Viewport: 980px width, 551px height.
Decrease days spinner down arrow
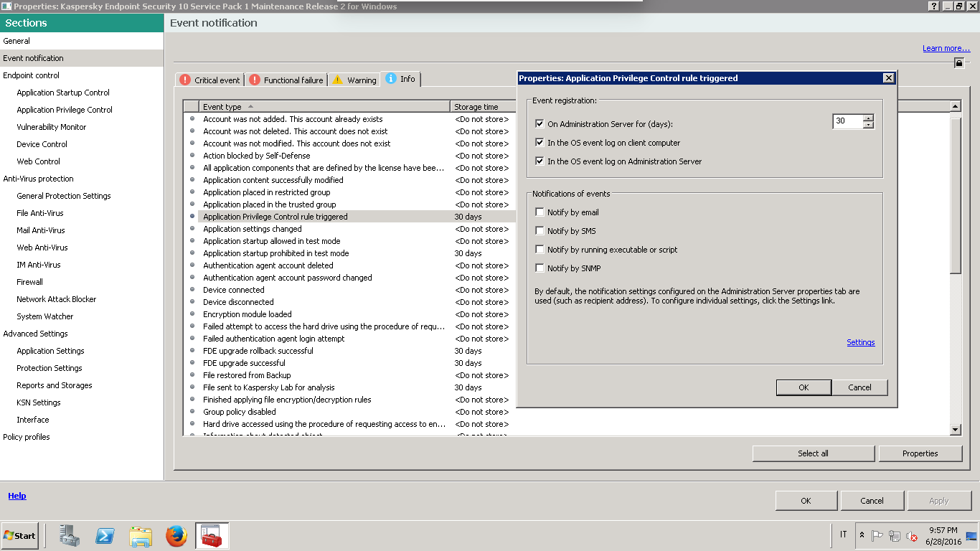coord(868,126)
